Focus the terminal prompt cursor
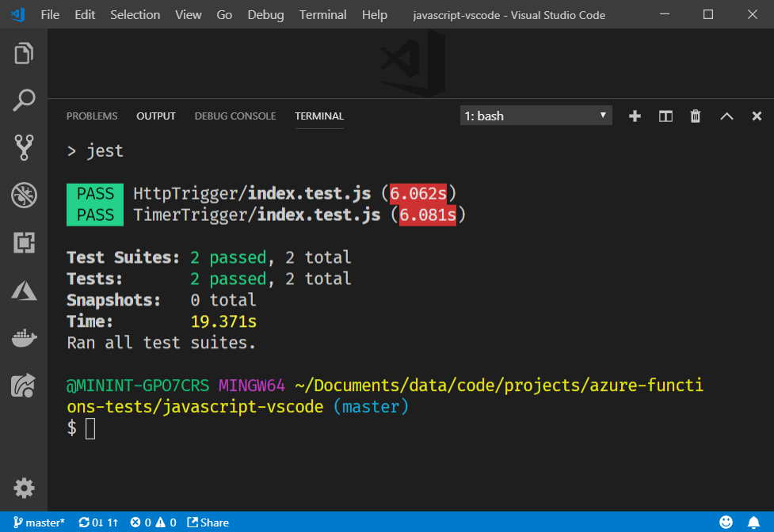Viewport: 774px width, 532px height. click(90, 428)
